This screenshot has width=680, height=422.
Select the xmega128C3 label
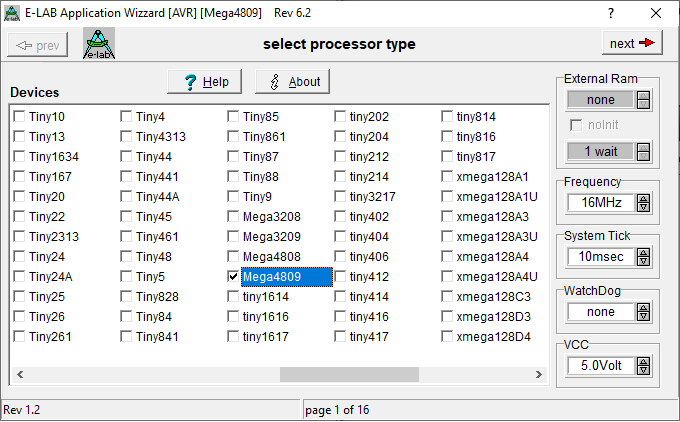494,297
